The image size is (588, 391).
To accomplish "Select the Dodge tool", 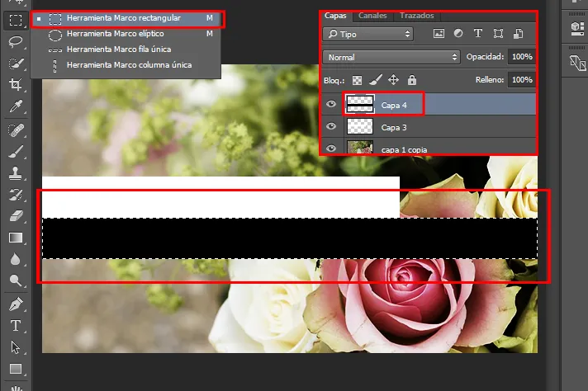I will pyautogui.click(x=16, y=280).
